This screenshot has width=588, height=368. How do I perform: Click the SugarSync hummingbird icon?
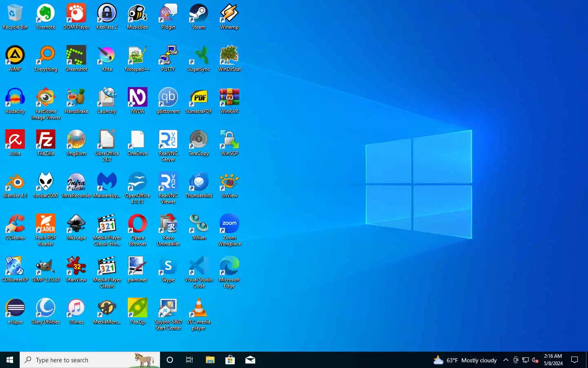pyautogui.click(x=199, y=59)
